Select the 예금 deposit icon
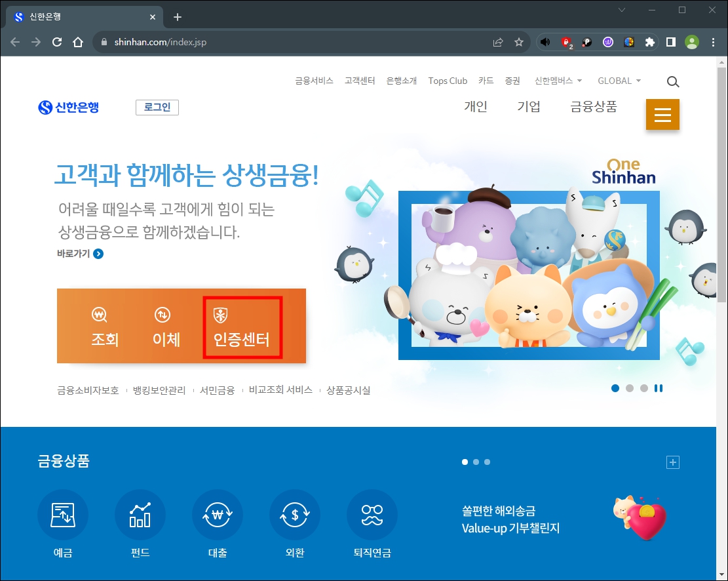 coord(63,515)
